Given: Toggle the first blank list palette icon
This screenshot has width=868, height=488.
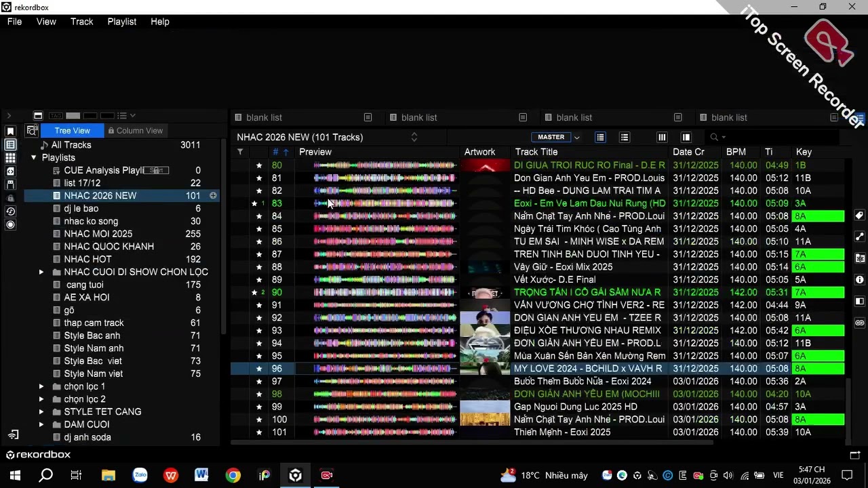Looking at the screenshot, I should (368, 117).
